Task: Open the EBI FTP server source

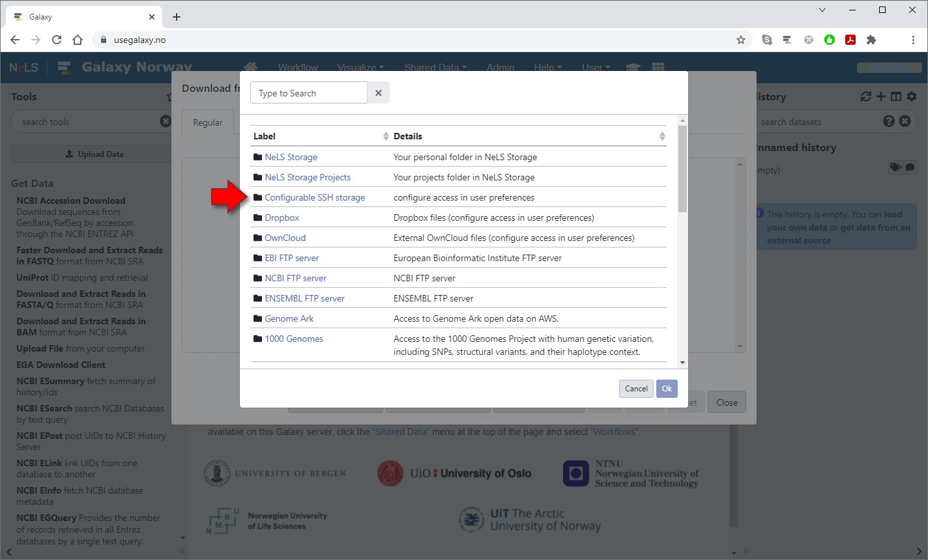Action: pos(291,258)
